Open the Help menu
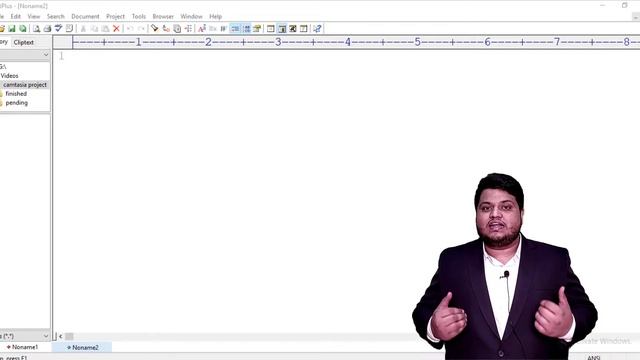The width and height of the screenshot is (640, 360). 216,16
